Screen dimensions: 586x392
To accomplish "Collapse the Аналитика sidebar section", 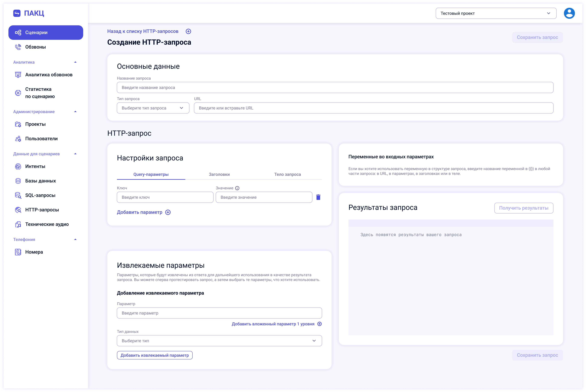I will [75, 62].
